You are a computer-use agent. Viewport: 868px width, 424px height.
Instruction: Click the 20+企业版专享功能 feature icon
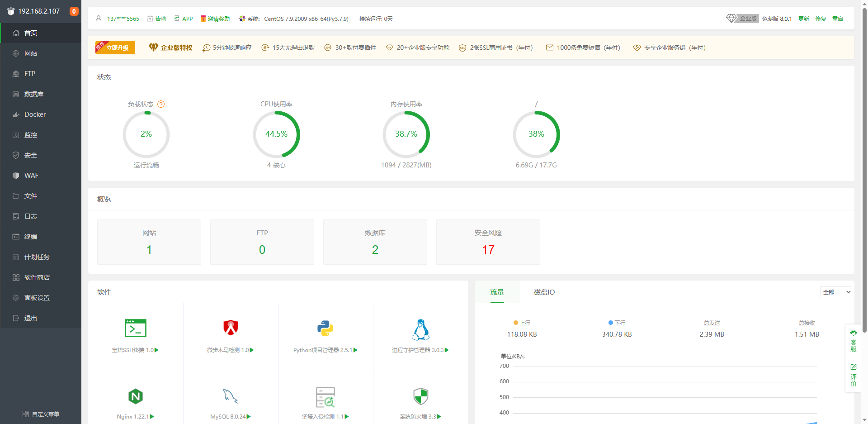389,48
